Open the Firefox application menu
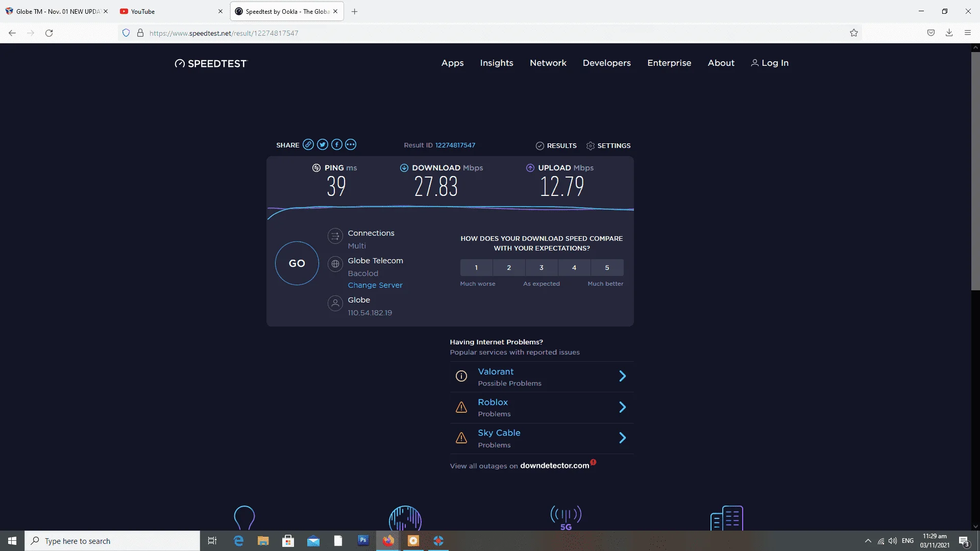 pos(968,33)
